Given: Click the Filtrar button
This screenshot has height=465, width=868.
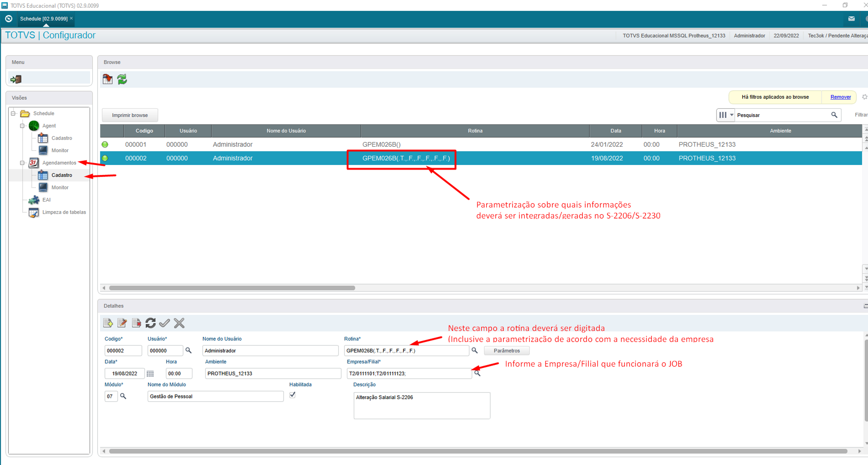Looking at the screenshot, I should (861, 115).
